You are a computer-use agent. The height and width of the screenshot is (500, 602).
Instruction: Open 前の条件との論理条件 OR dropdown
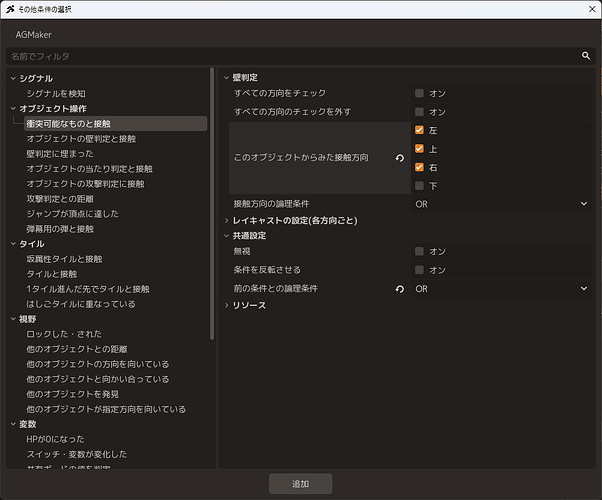(x=501, y=289)
